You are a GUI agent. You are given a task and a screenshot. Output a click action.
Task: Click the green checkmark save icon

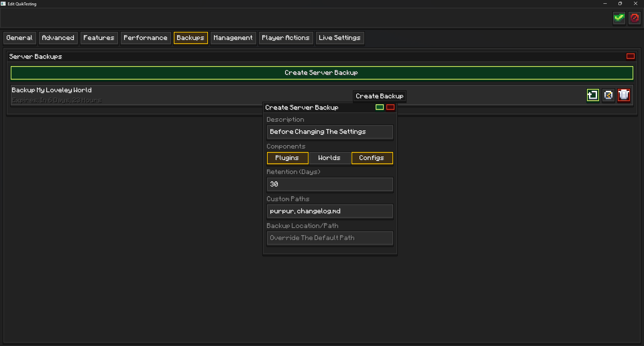point(619,18)
